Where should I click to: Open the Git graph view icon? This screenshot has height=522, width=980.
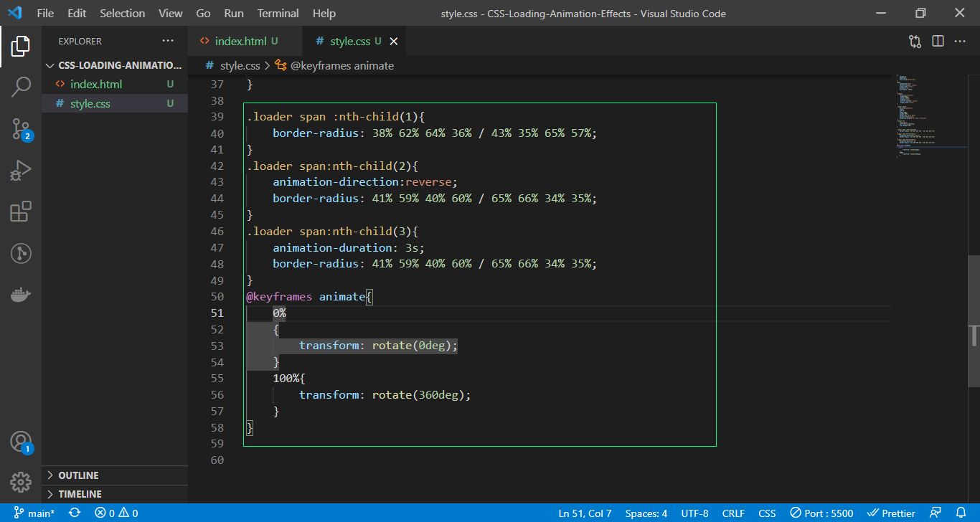(x=21, y=253)
